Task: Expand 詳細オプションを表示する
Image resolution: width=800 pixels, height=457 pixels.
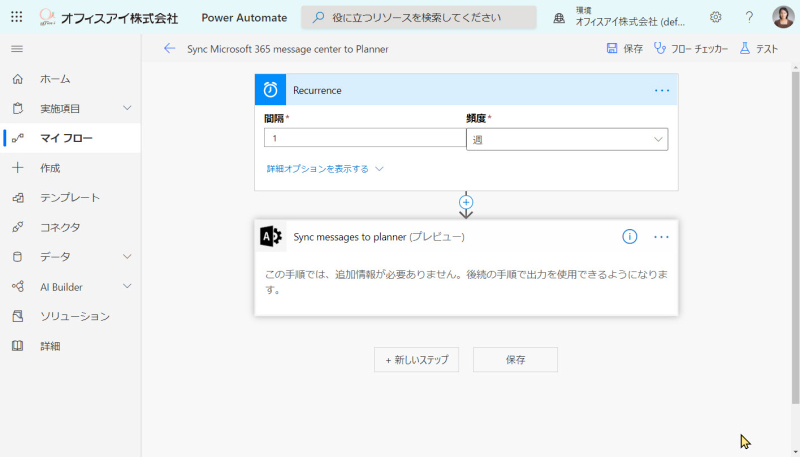Action: (324, 169)
